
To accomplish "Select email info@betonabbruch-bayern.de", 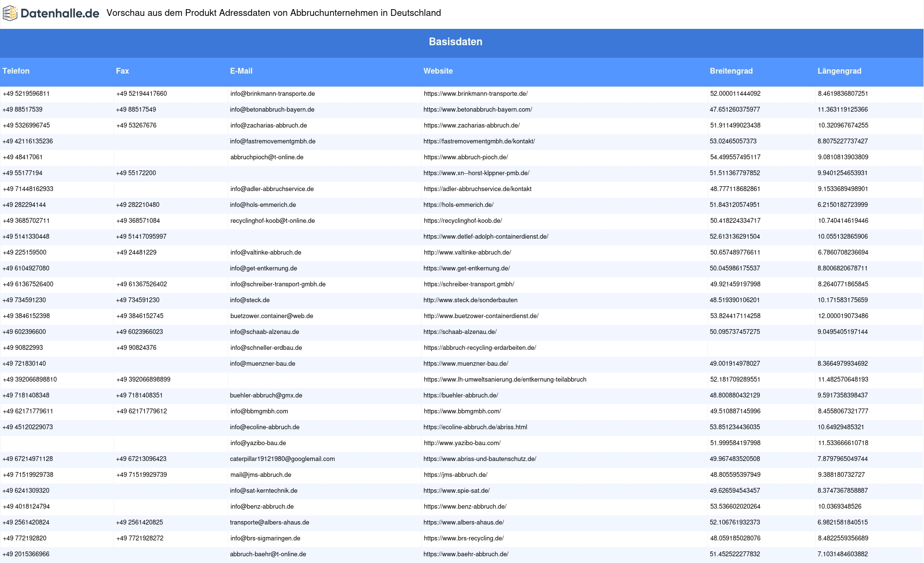I will (272, 110).
